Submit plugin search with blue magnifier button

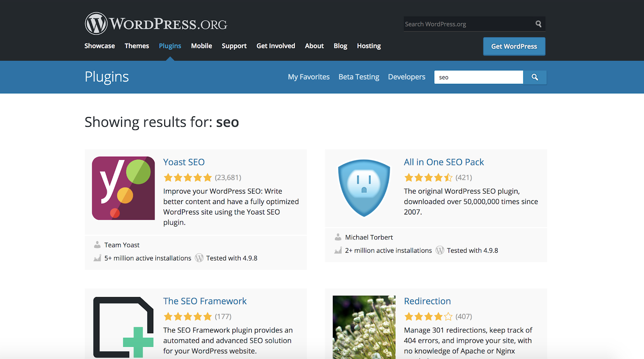[535, 77]
